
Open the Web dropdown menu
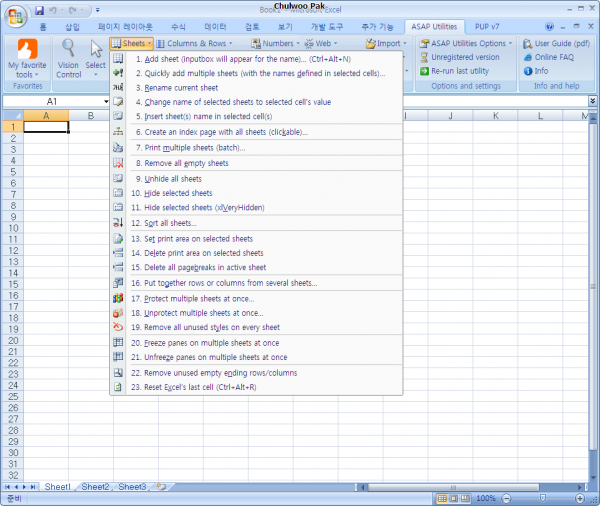[x=321, y=43]
